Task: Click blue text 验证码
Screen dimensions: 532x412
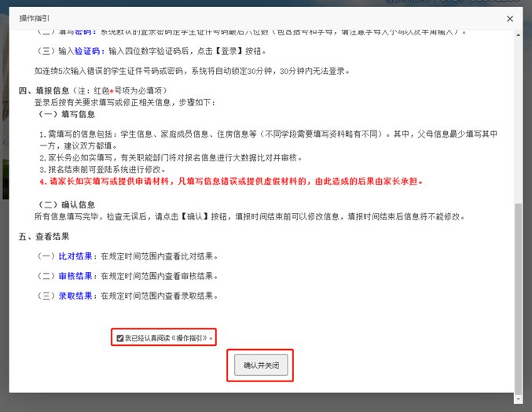Action: pyautogui.click(x=87, y=51)
